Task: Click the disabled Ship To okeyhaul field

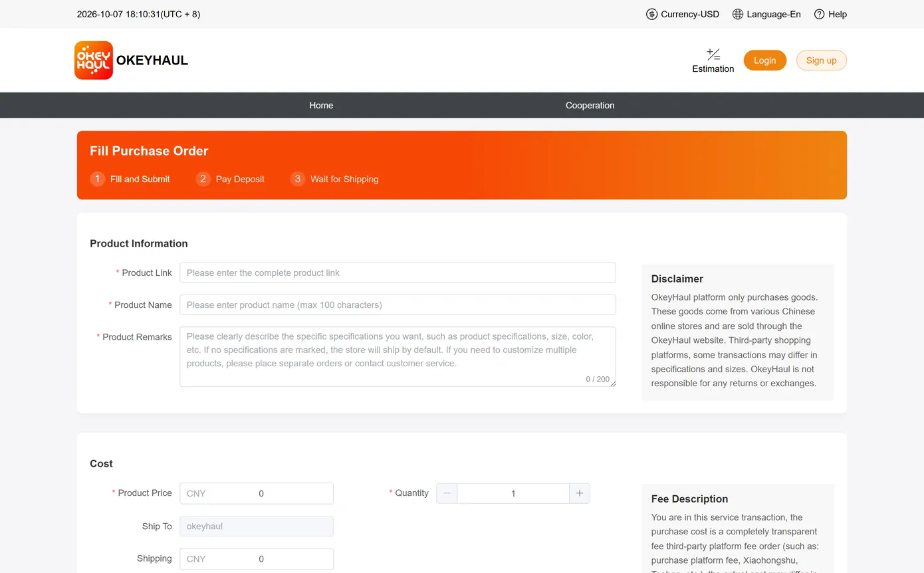Action: click(x=257, y=526)
